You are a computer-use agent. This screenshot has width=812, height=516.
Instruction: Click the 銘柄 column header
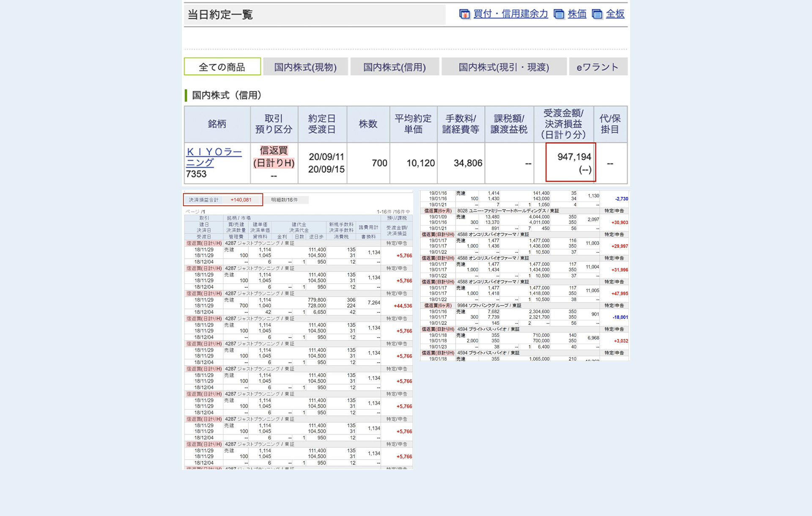pos(217,124)
